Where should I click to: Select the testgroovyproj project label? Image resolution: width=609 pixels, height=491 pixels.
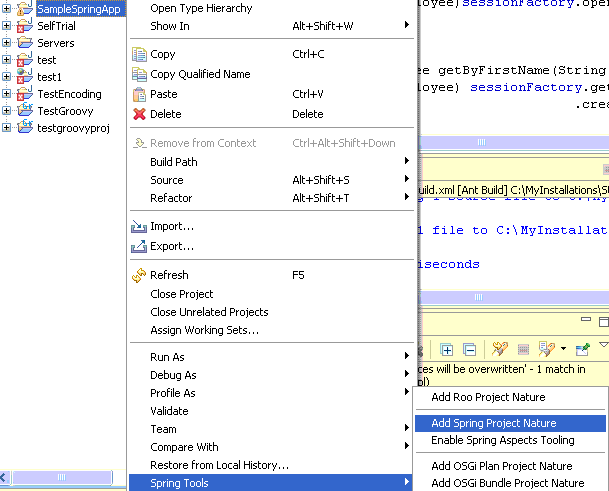point(73,128)
